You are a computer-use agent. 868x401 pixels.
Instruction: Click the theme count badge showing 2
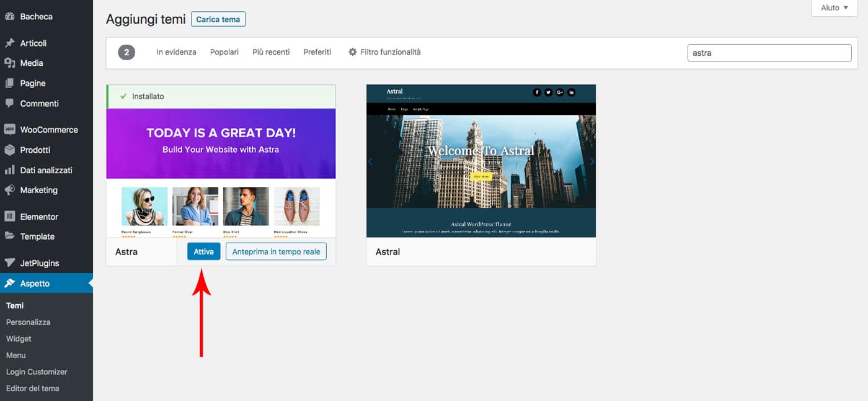pyautogui.click(x=126, y=52)
